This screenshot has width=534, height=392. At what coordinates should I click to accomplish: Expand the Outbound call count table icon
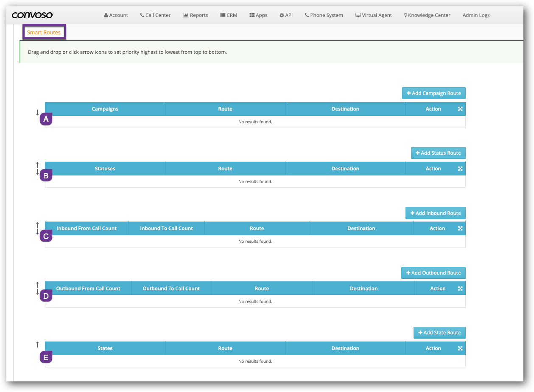(460, 289)
